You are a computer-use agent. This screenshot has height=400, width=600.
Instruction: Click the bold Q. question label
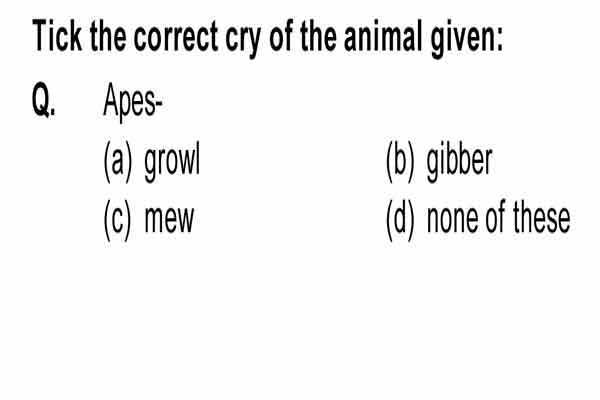(44, 100)
